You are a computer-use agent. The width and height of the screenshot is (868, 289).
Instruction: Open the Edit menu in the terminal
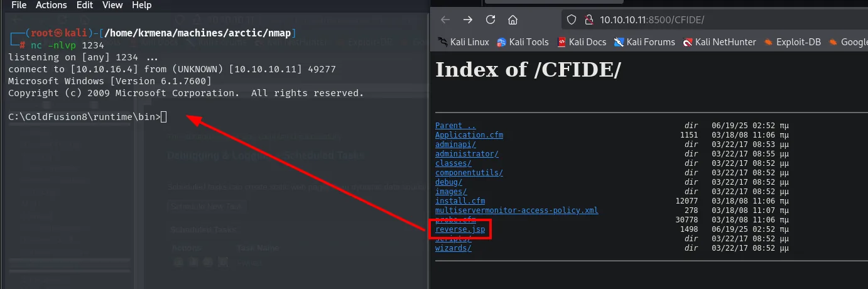pos(84,5)
